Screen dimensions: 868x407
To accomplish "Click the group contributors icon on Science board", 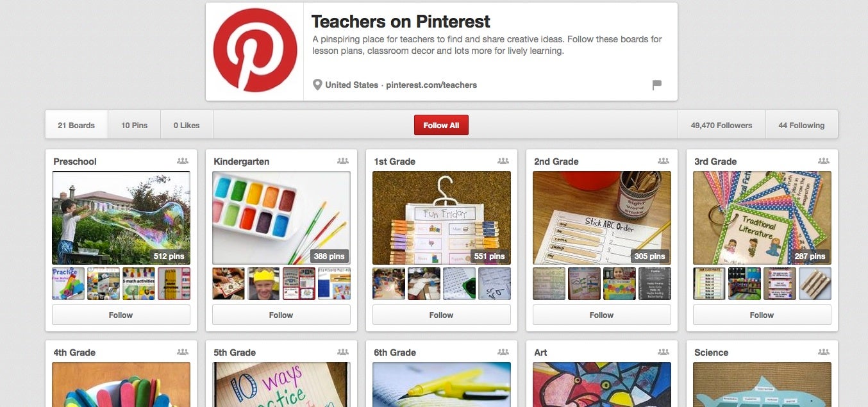I will 824,352.
